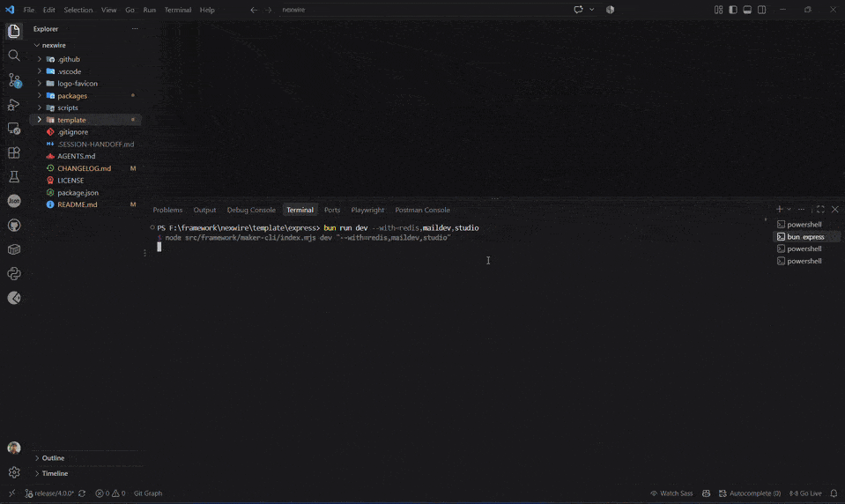
Task: Open the notifications bell
Action: (x=834, y=493)
